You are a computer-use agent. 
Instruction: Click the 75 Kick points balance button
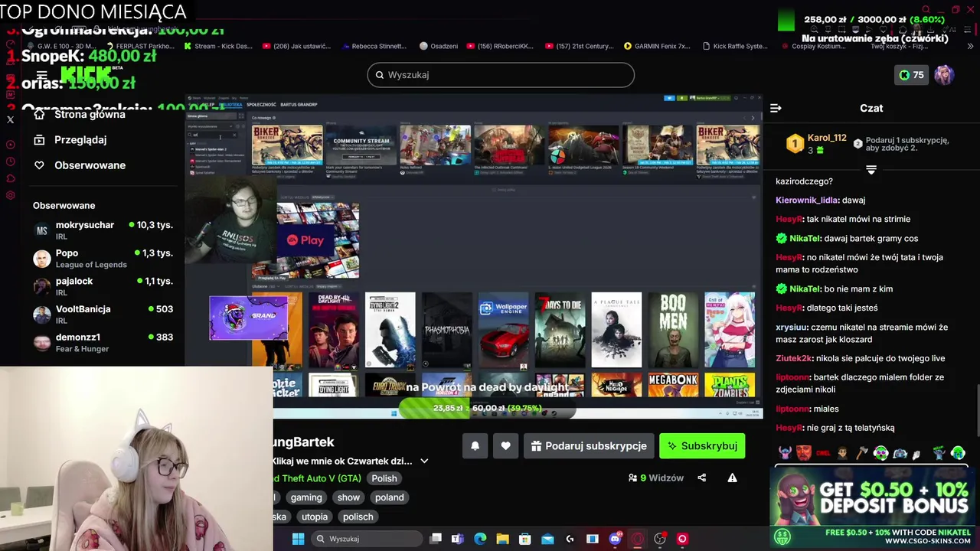coord(911,75)
